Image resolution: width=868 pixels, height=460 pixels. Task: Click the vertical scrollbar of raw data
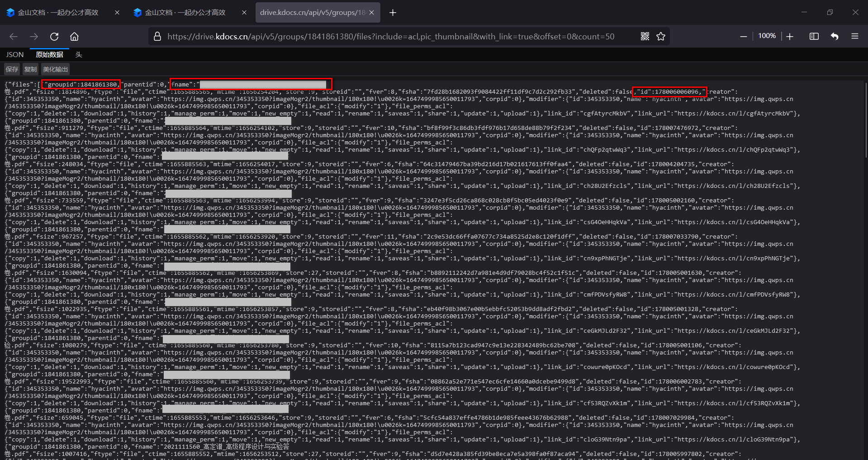click(865, 119)
